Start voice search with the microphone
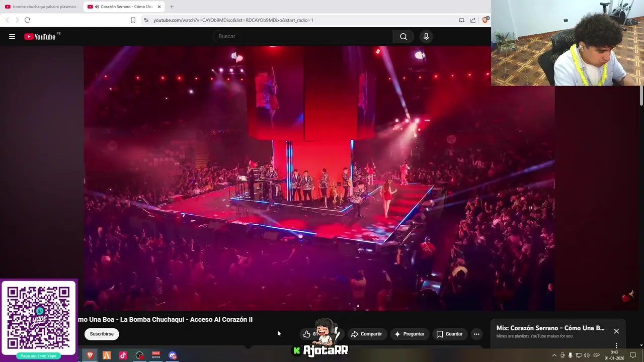644x362 pixels. tap(426, 37)
